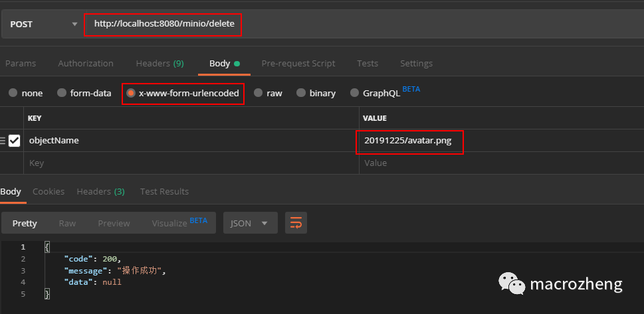644x314 pixels.
Task: Click the "data": null line
Action: pyautogui.click(x=93, y=282)
